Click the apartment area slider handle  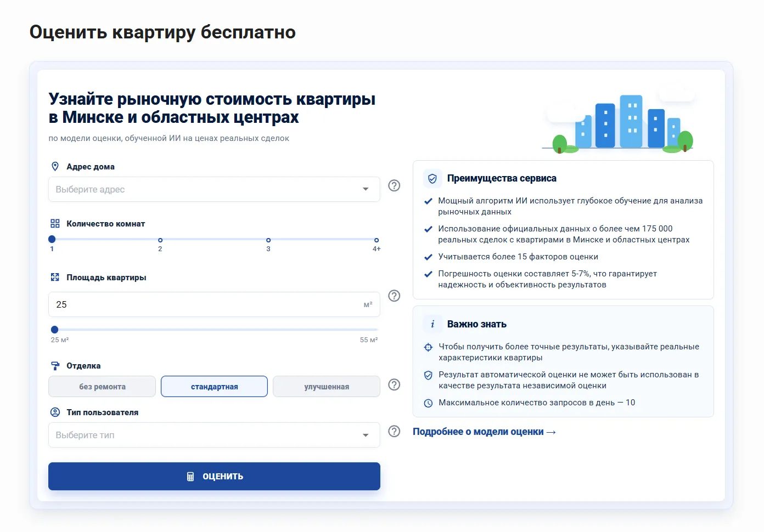(54, 330)
